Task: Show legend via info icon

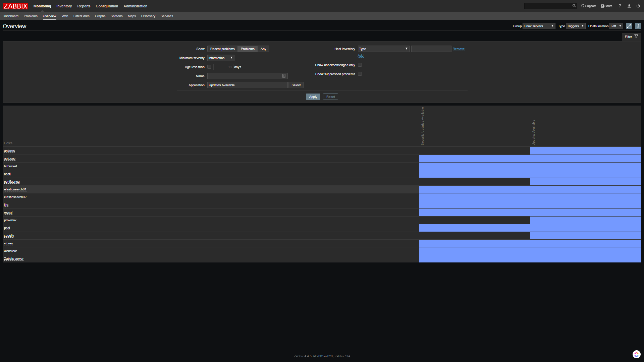Action: (638, 26)
